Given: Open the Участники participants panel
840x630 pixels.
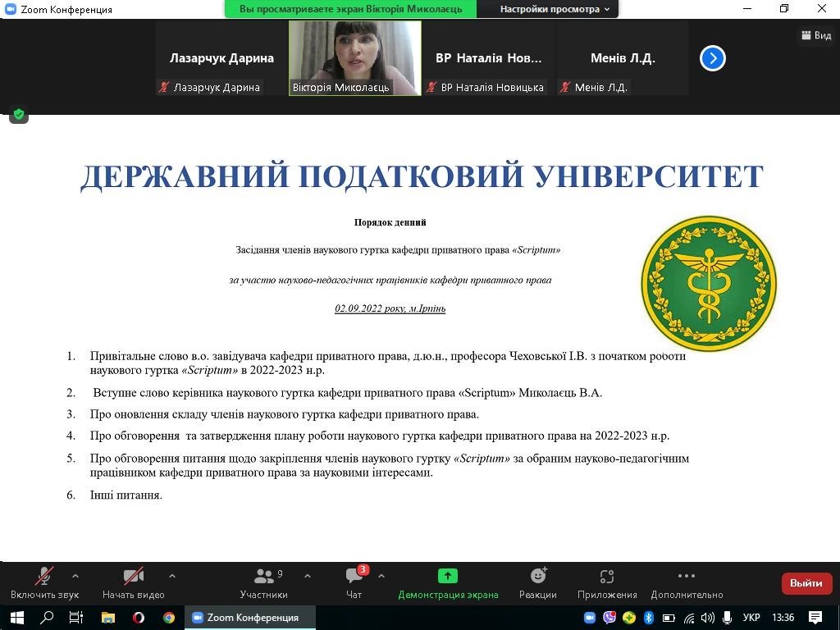Looking at the screenshot, I should pyautogui.click(x=263, y=583).
